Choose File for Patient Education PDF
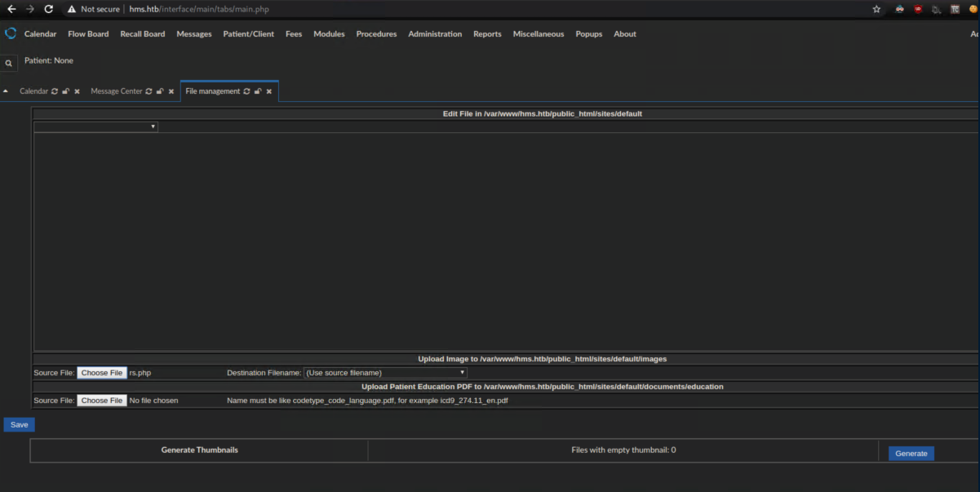The width and height of the screenshot is (980, 492). [x=102, y=401]
